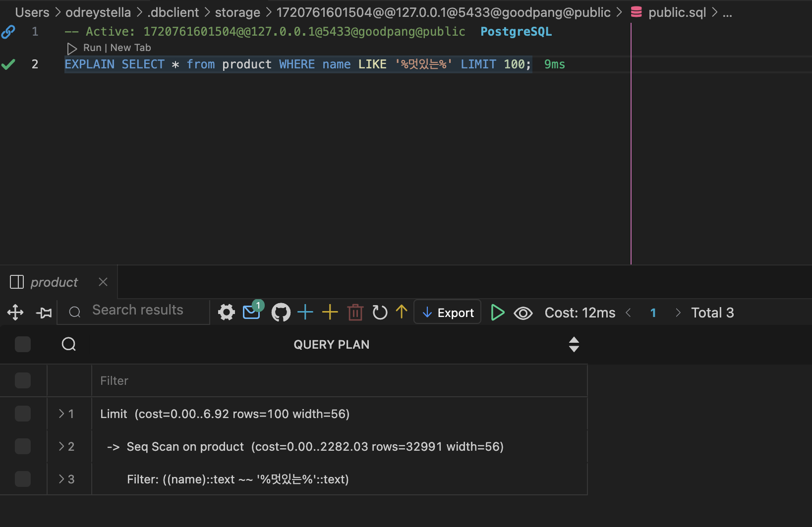Expand row 3 chevron
Viewport: 812px width, 527px height.
point(61,479)
